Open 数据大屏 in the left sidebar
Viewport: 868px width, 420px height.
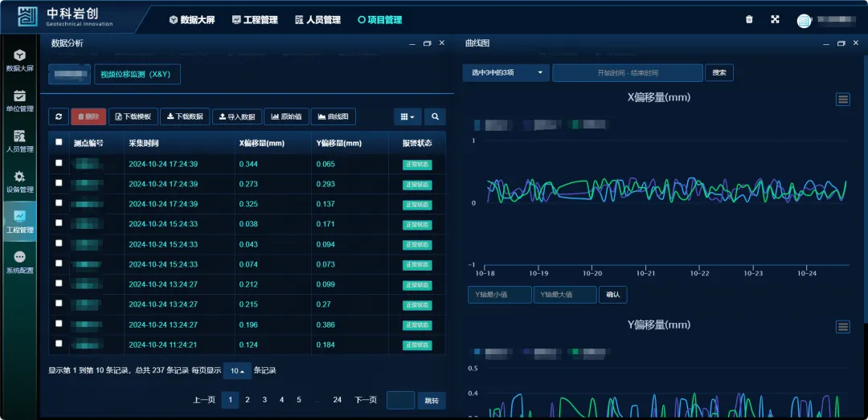(x=20, y=60)
